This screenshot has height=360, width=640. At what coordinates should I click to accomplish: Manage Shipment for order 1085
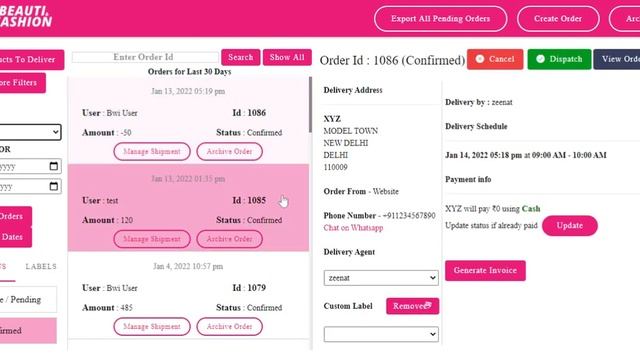[152, 239]
